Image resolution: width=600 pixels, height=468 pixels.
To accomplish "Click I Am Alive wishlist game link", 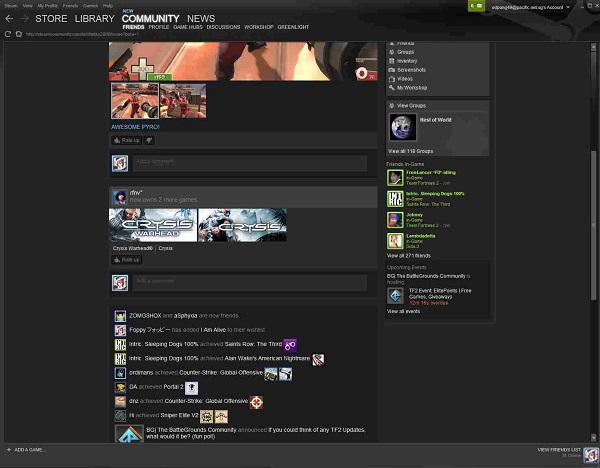I will click(213, 330).
